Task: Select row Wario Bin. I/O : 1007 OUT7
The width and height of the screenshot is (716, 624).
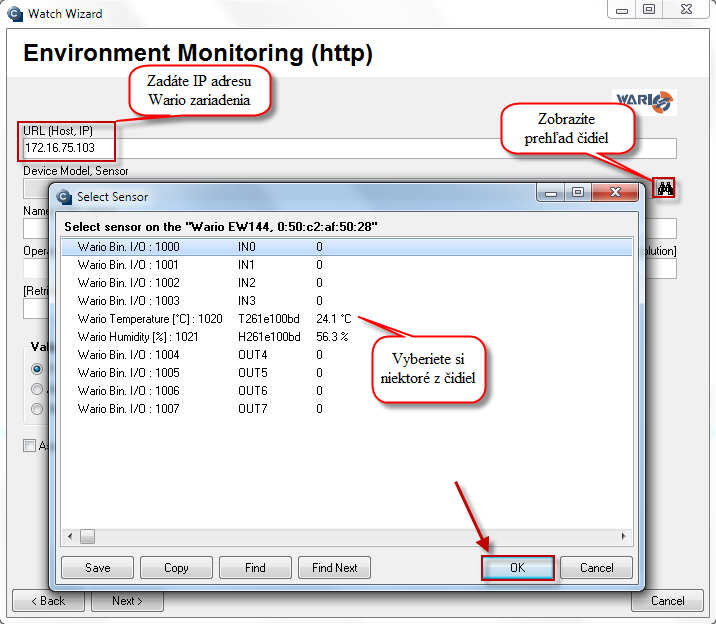Action: [x=347, y=409]
